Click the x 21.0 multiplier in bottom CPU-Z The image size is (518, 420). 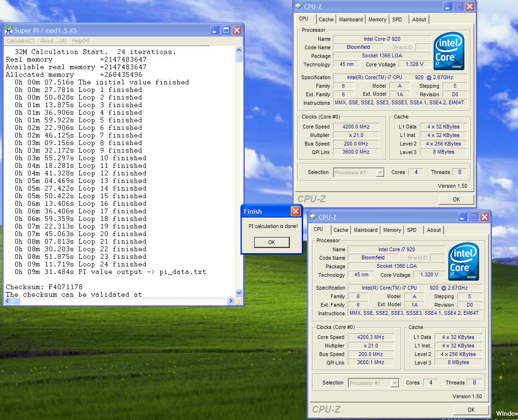tap(370, 346)
